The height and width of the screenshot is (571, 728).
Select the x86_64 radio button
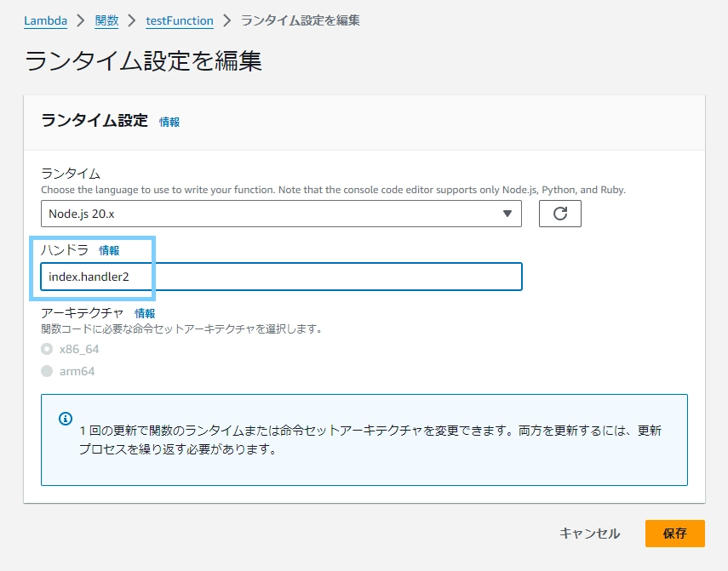pyautogui.click(x=47, y=349)
